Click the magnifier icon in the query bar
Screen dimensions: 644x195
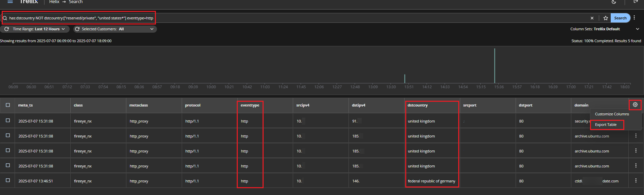coord(5,18)
